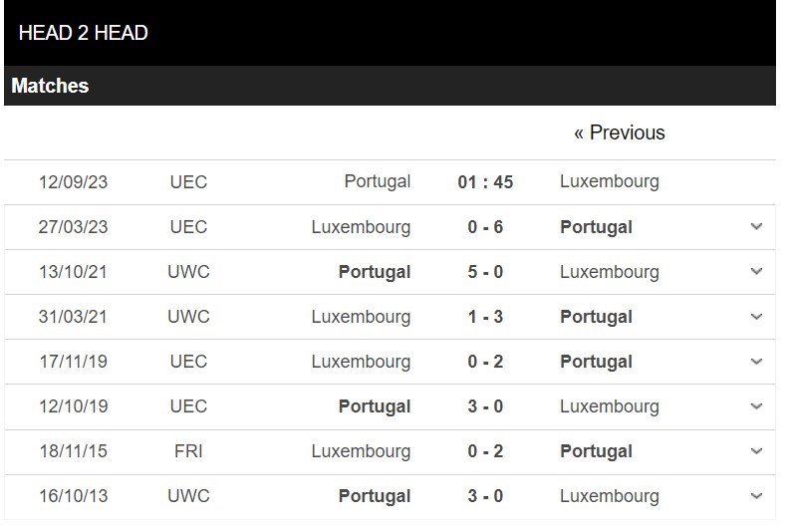Click the 16/10/13 match date
The width and height of the screenshot is (787, 532).
pyautogui.click(x=74, y=496)
